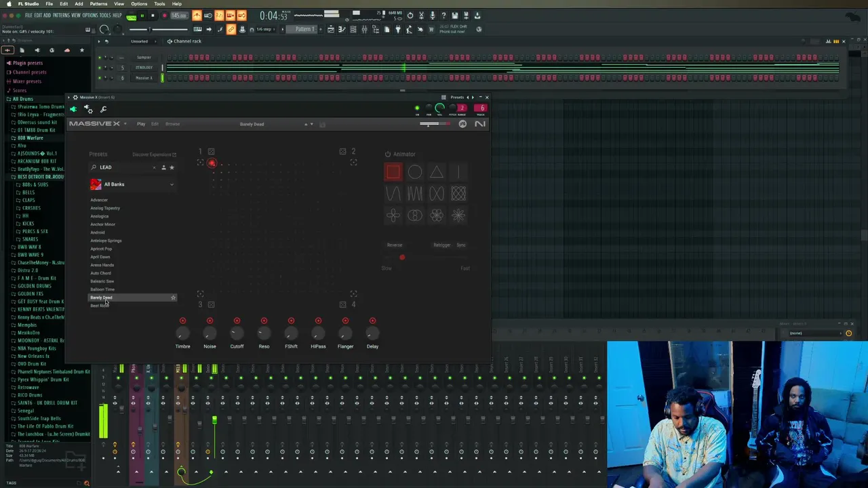868x488 pixels.
Task: Adjust the Cutoff macro knob
Action: pos(237,333)
